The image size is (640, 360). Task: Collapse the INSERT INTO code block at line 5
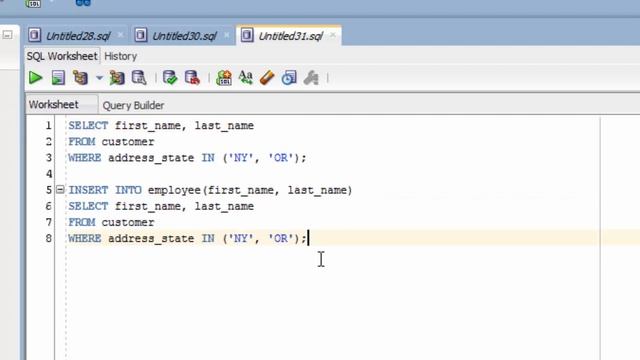coord(60,189)
